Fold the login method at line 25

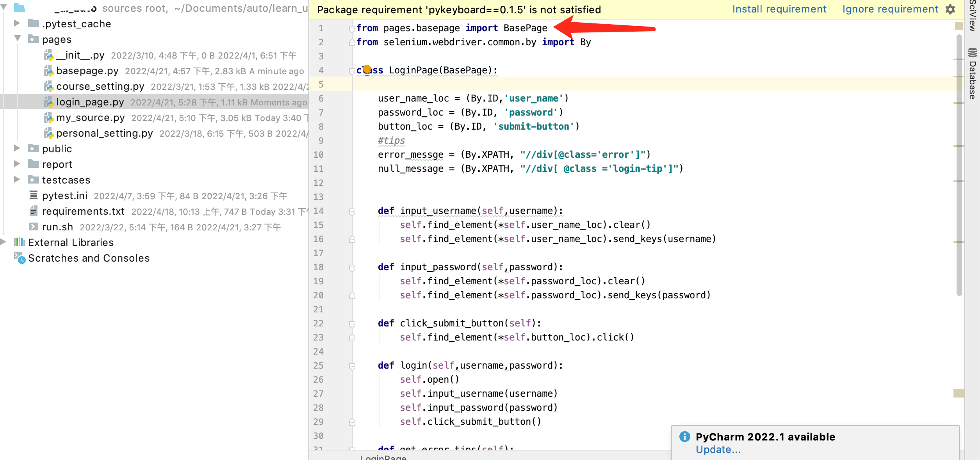tap(352, 366)
